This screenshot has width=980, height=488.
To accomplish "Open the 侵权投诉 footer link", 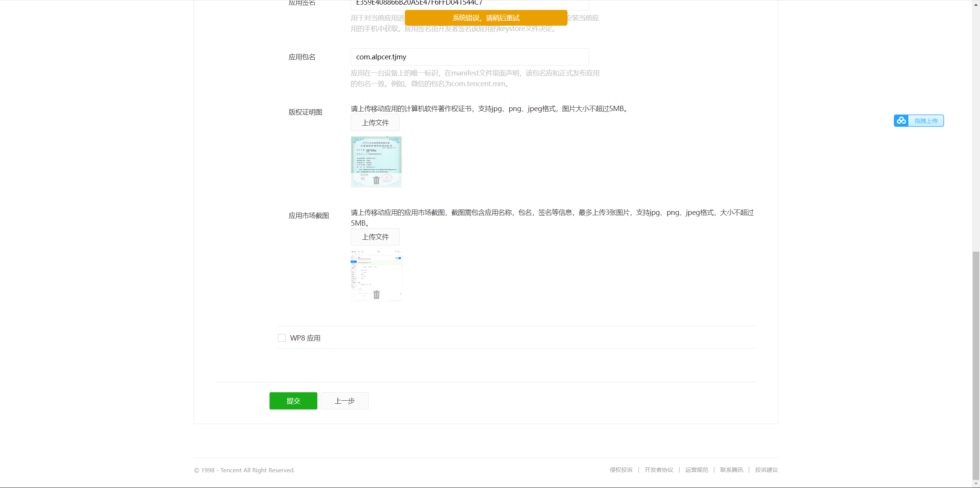I will [x=621, y=470].
